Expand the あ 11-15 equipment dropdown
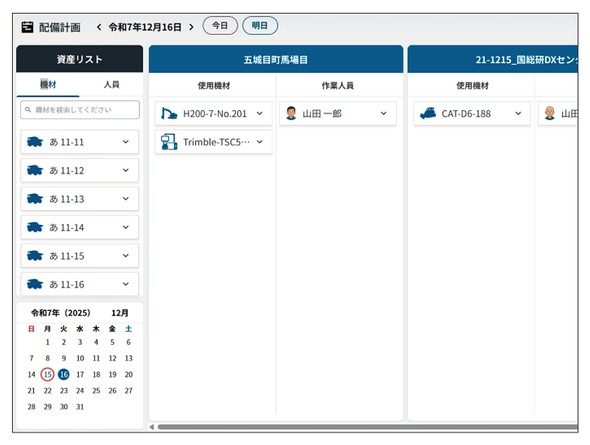The height and width of the screenshot is (445, 590). [126, 256]
